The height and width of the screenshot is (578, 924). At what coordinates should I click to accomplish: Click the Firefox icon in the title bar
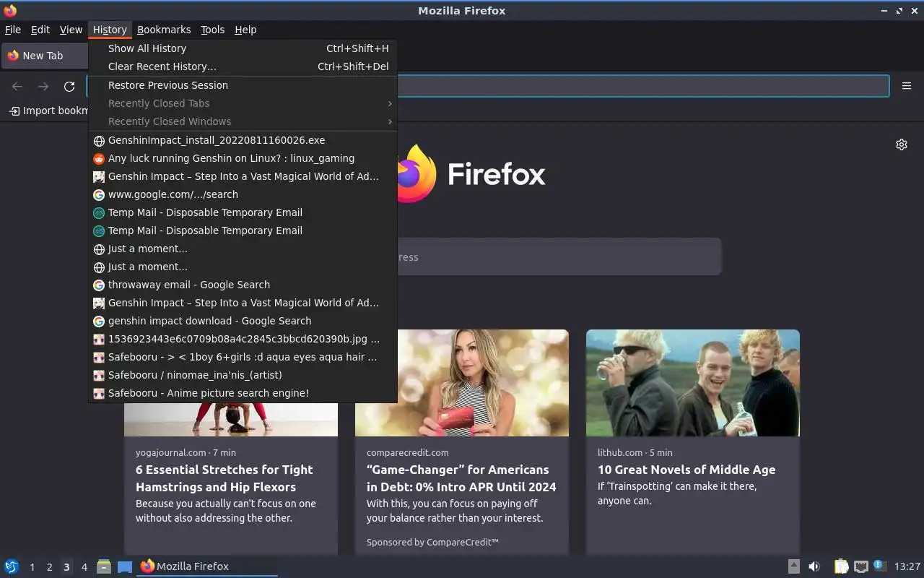10,10
